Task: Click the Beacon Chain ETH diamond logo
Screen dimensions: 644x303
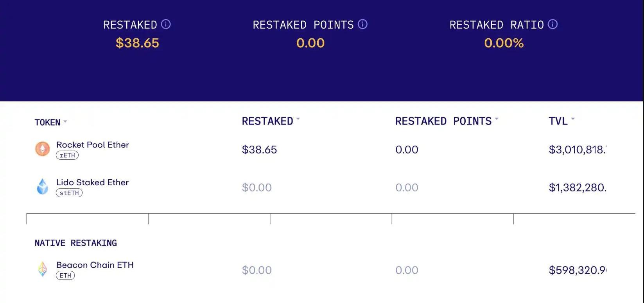Action: click(x=43, y=269)
